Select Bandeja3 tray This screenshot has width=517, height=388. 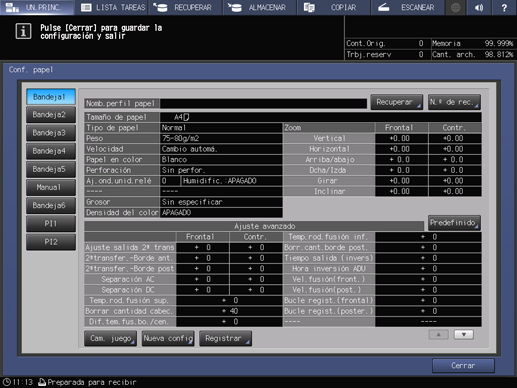click(51, 133)
